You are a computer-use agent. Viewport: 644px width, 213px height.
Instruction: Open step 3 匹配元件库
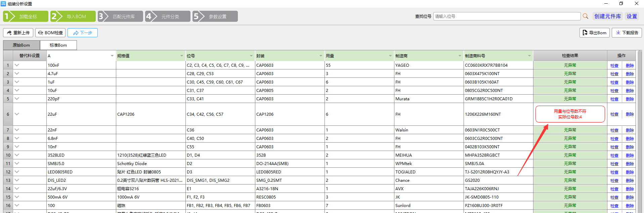pos(121,16)
